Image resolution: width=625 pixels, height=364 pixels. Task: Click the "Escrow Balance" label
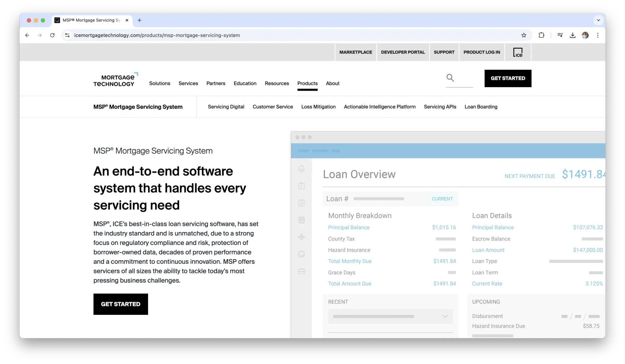coord(491,239)
